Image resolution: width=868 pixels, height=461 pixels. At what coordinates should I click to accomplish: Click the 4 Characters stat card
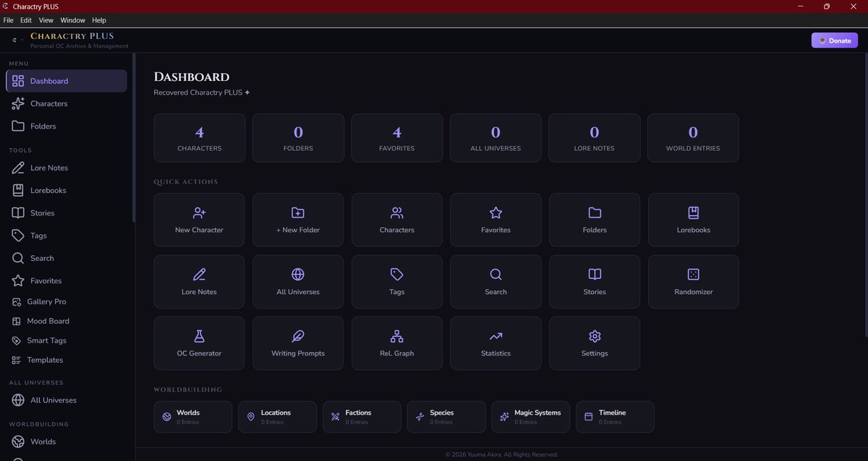coord(199,137)
